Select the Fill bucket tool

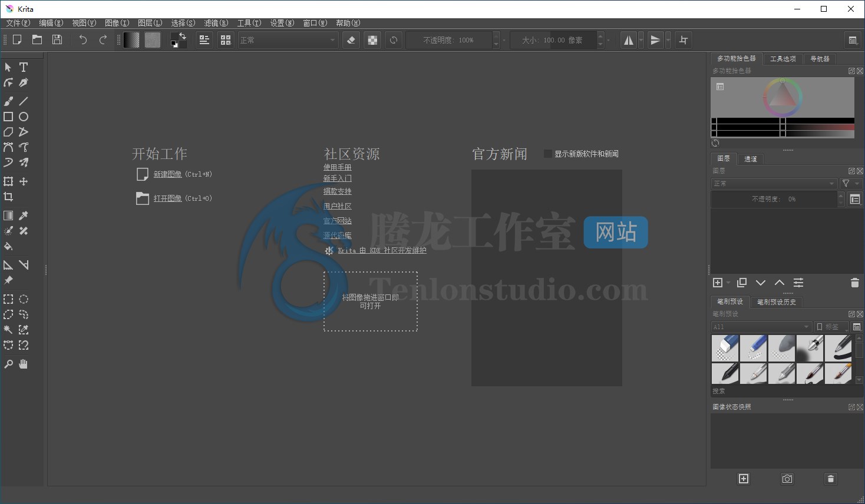[x=8, y=246]
